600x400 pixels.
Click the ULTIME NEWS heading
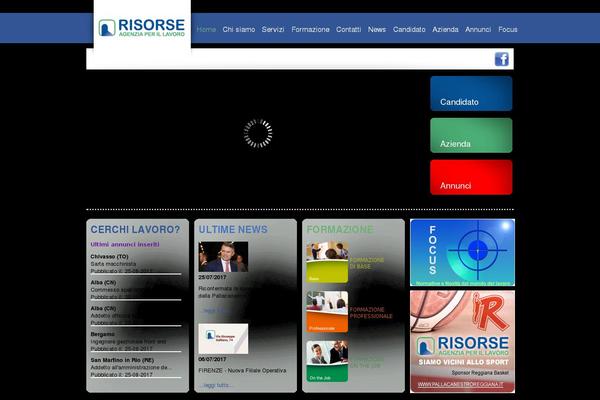point(233,230)
